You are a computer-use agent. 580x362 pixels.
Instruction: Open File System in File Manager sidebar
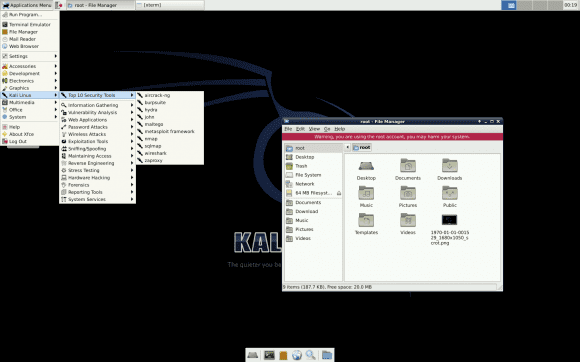coord(313,175)
